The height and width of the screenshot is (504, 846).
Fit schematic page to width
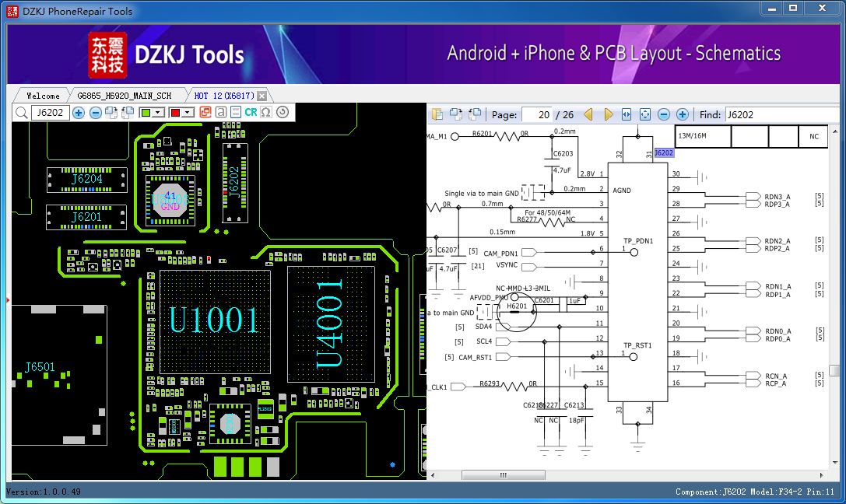(627, 114)
